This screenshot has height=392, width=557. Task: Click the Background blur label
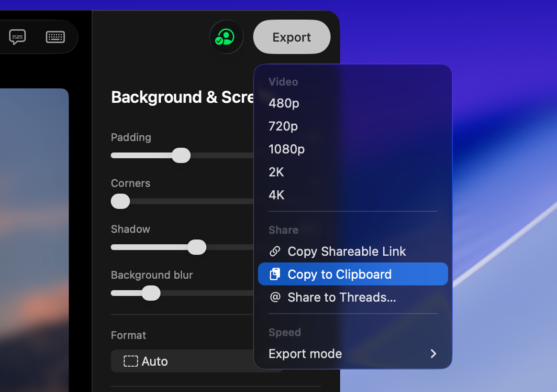(x=152, y=275)
